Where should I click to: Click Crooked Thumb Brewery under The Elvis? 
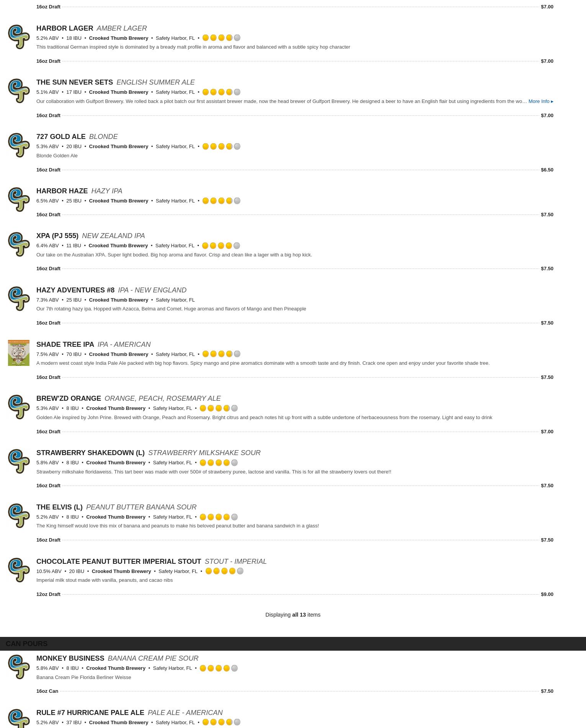[x=116, y=517]
